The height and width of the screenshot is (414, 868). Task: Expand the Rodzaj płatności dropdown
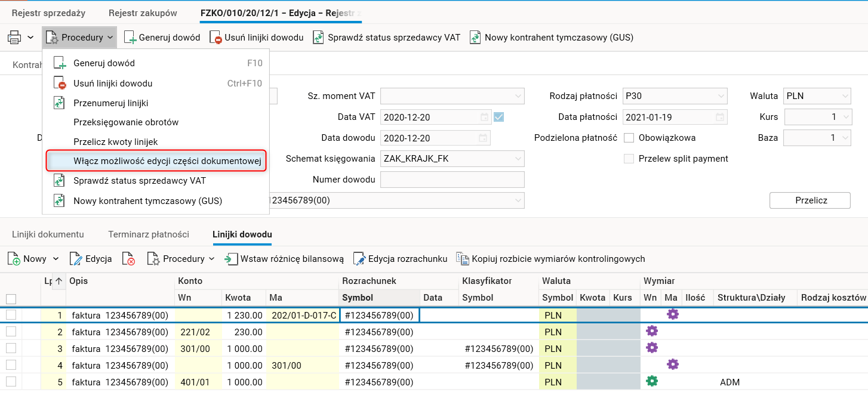coord(721,96)
